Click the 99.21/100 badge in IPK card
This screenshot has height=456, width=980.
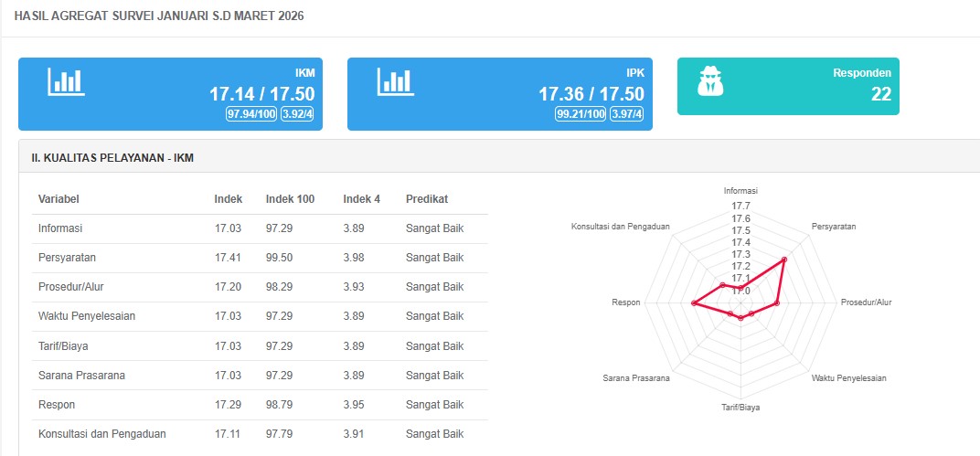pos(581,114)
